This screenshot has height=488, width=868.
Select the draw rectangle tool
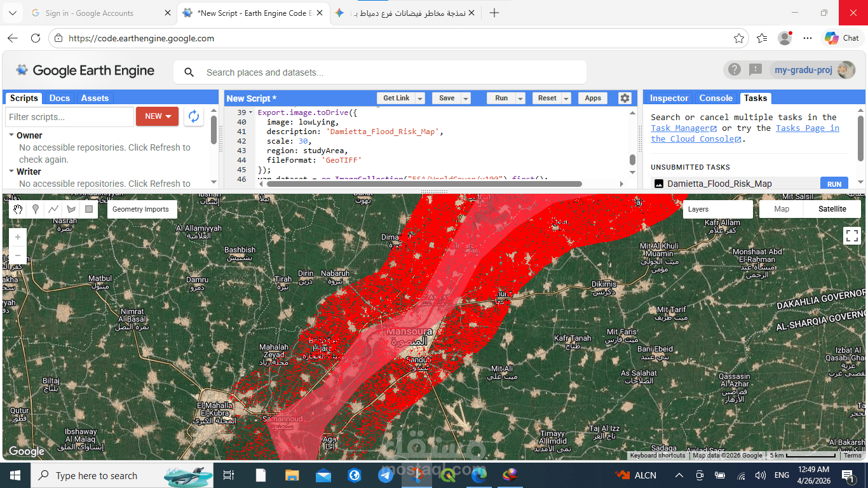pos(89,209)
